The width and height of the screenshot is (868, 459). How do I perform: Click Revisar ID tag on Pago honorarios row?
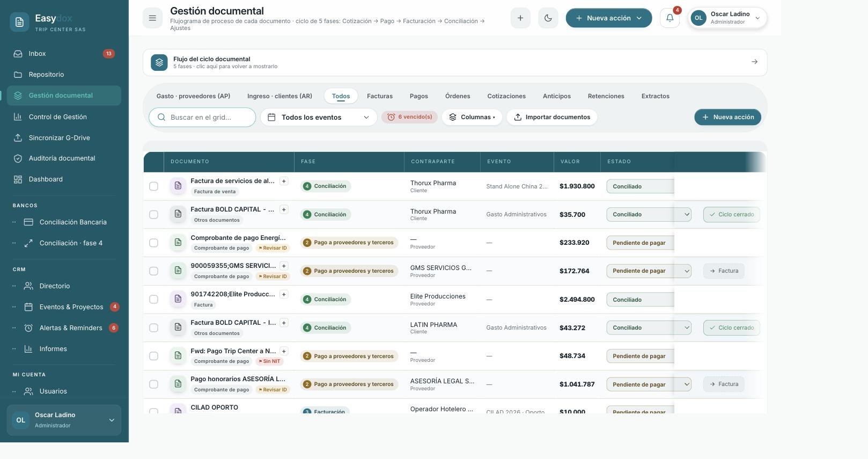click(273, 390)
